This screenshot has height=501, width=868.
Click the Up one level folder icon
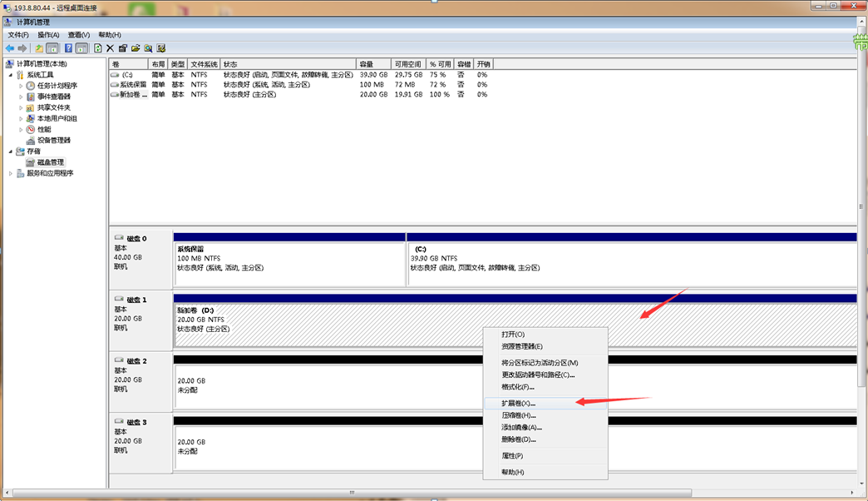tap(38, 48)
